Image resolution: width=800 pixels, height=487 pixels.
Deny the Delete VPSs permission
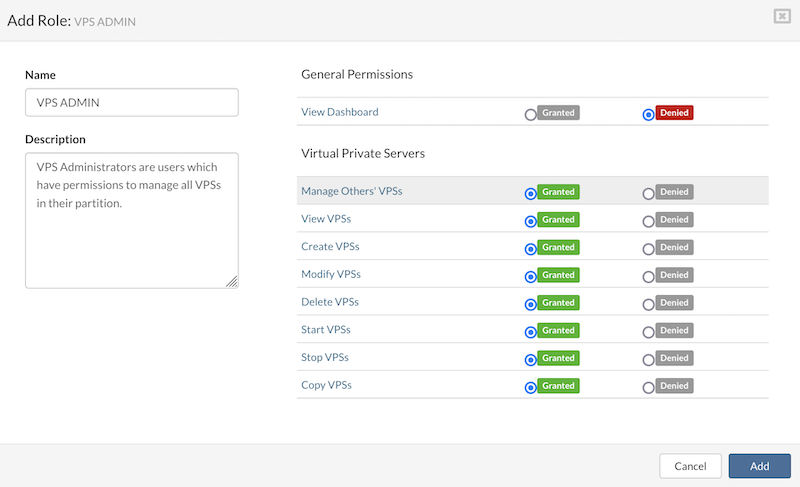(649, 304)
